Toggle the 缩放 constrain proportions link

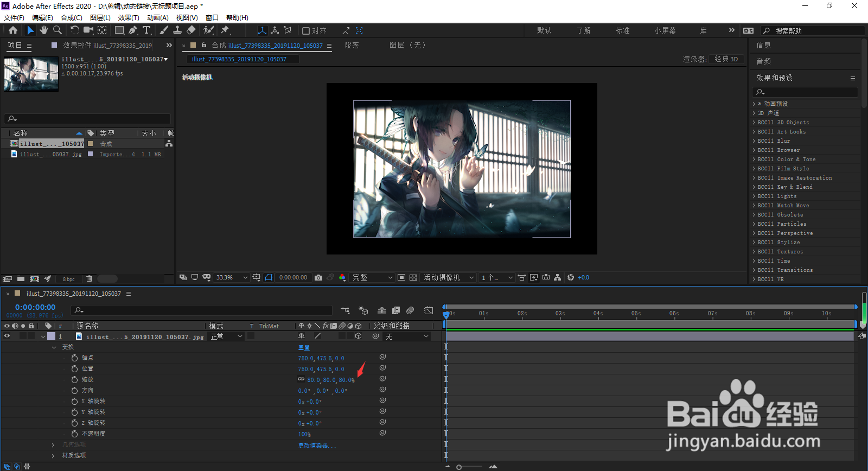[x=301, y=379]
